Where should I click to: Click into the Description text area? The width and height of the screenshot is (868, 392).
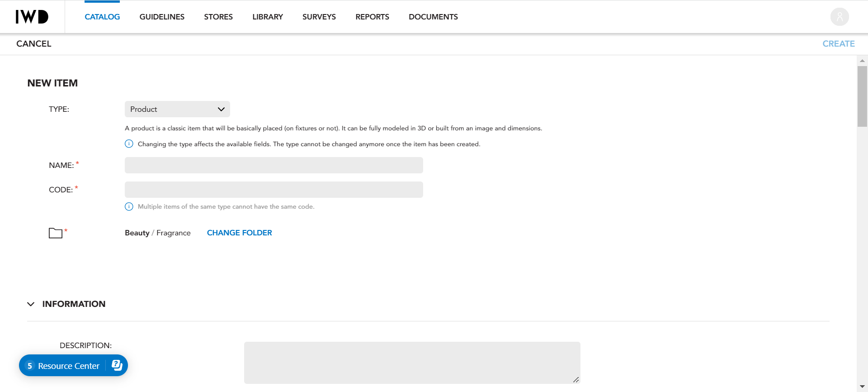click(x=412, y=363)
